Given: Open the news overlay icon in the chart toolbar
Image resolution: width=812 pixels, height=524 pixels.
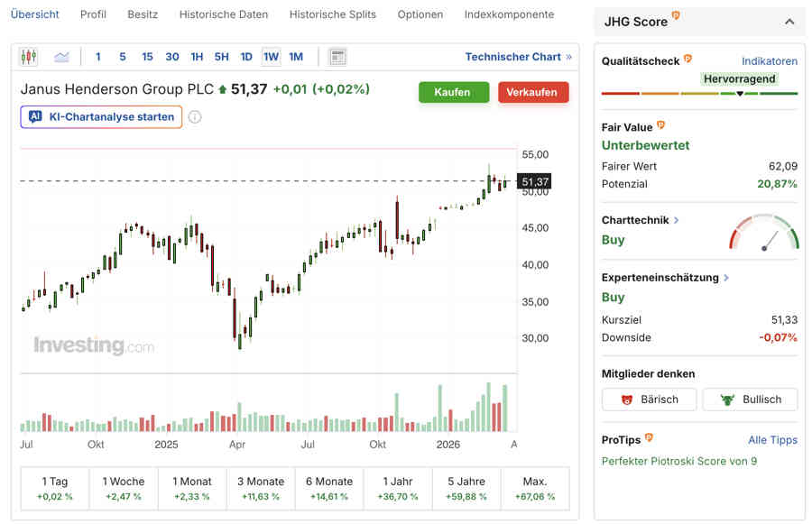Looking at the screenshot, I should click(337, 57).
